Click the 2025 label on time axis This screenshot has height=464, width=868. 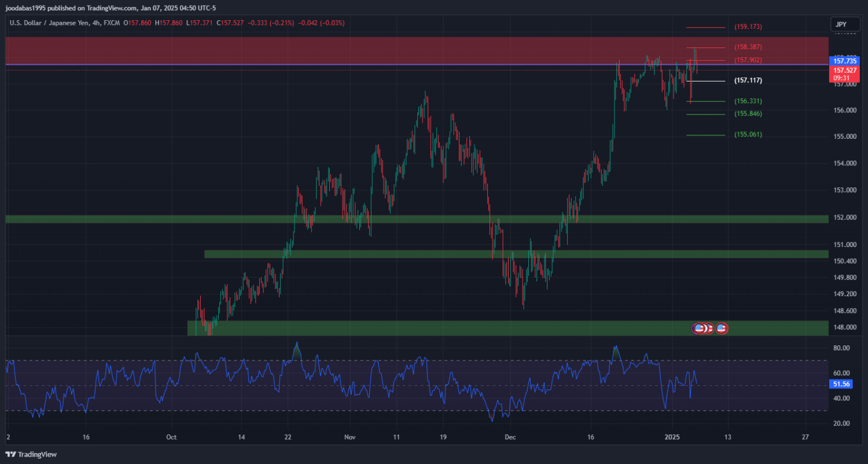[x=672, y=437]
